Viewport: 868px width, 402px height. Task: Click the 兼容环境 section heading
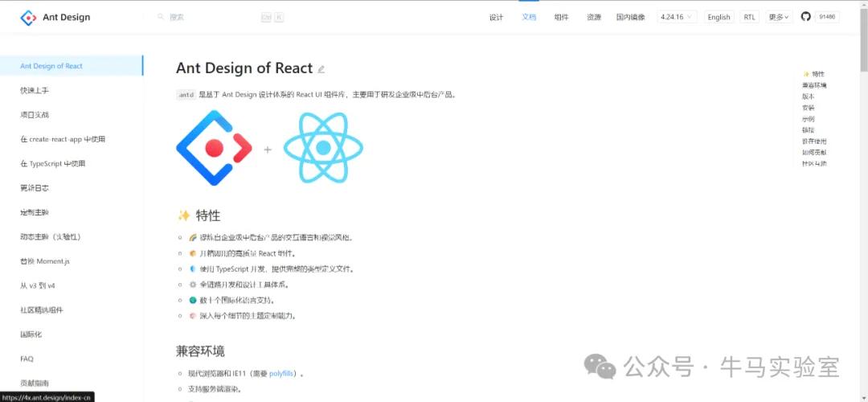click(x=200, y=351)
